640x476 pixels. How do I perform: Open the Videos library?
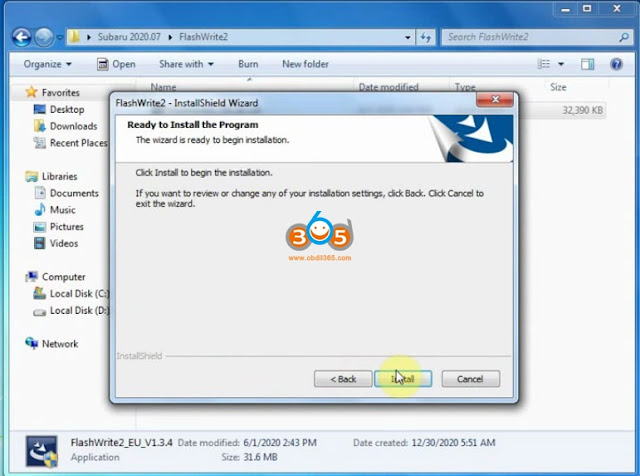[64, 243]
